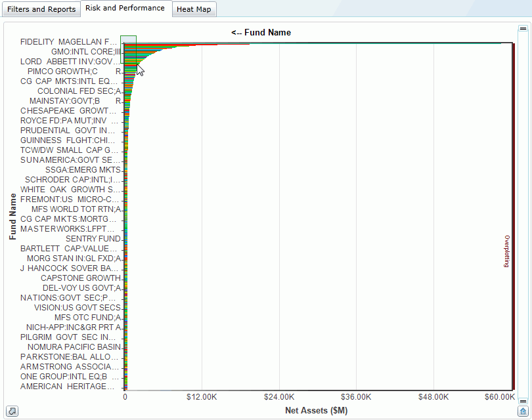Viewport: 532px width, 420px height.
Task: Select the ONE GROUP:INTL EQ;B fund label
Action: [x=70, y=376]
